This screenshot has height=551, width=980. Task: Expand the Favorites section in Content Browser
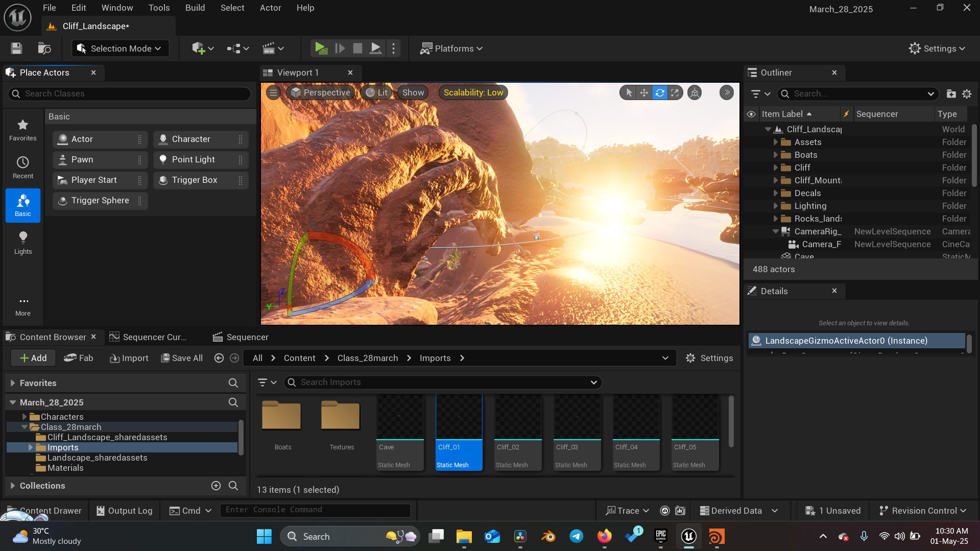13,383
